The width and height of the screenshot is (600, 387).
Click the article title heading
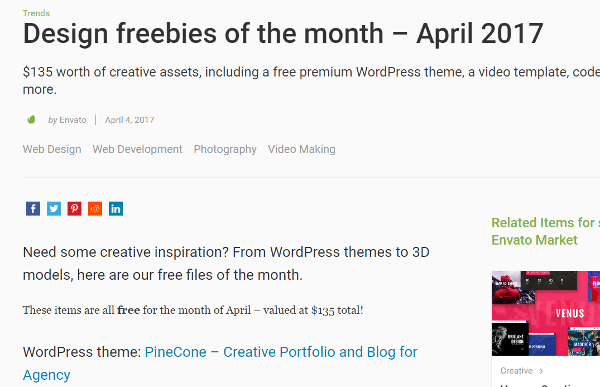click(283, 34)
